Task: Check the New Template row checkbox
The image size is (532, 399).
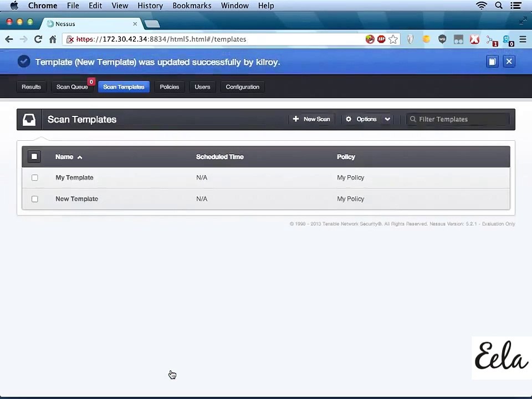Action: click(x=34, y=199)
